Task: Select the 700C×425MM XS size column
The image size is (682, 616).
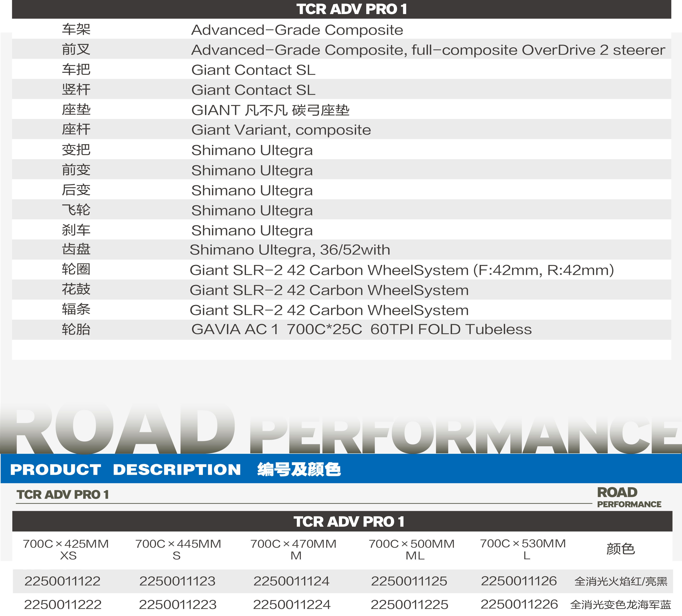Action: [x=66, y=549]
